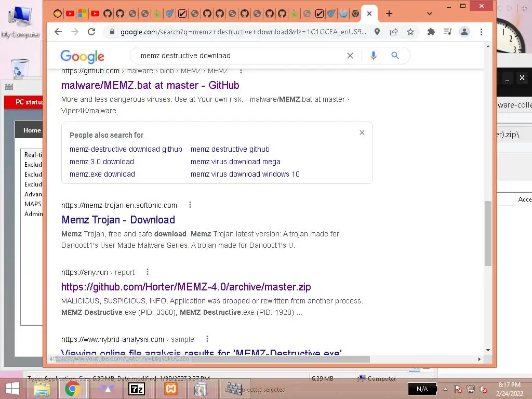The width and height of the screenshot is (532, 399).
Task: Switch to the Chrome logo tab
Action: 355,14
